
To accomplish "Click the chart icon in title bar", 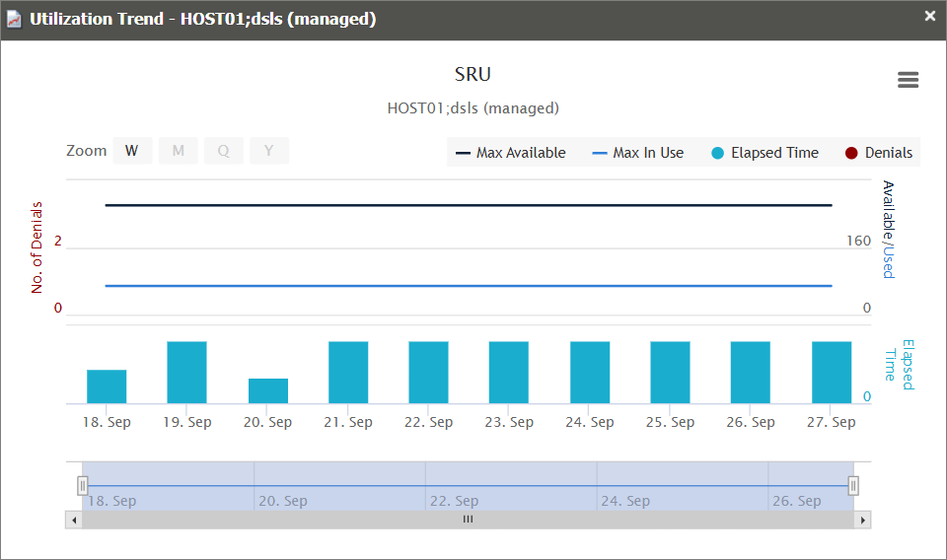I will pos(14,20).
